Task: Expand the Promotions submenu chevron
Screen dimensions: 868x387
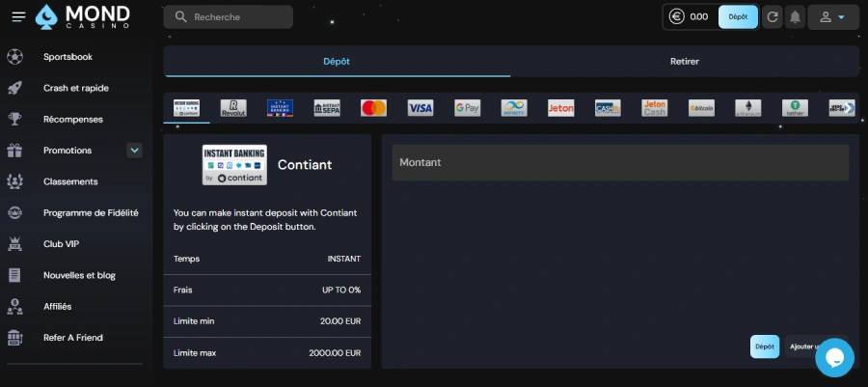Action: [135, 151]
